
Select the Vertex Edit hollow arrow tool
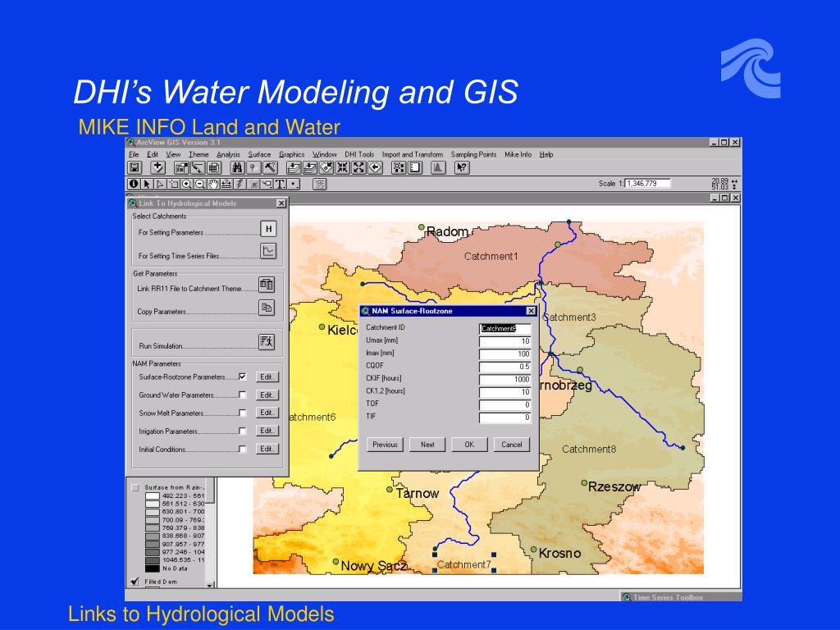tap(160, 184)
